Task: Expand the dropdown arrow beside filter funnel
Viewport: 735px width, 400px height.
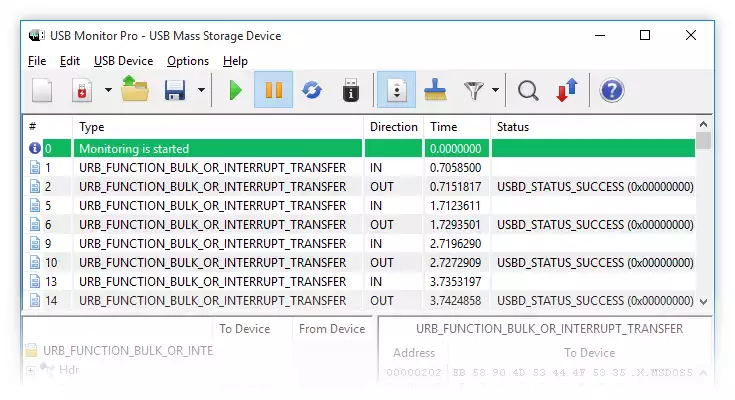Action: (496, 91)
